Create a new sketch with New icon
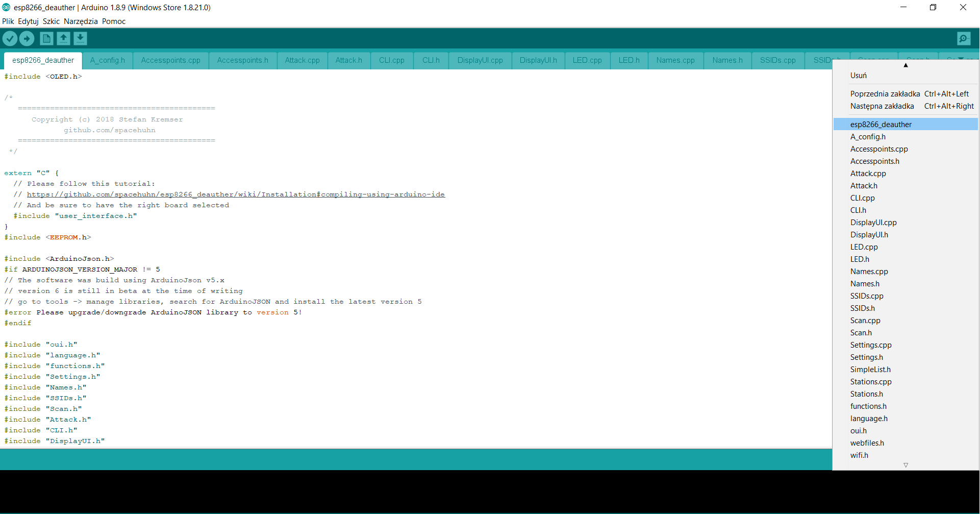The image size is (980, 514). 46,38
